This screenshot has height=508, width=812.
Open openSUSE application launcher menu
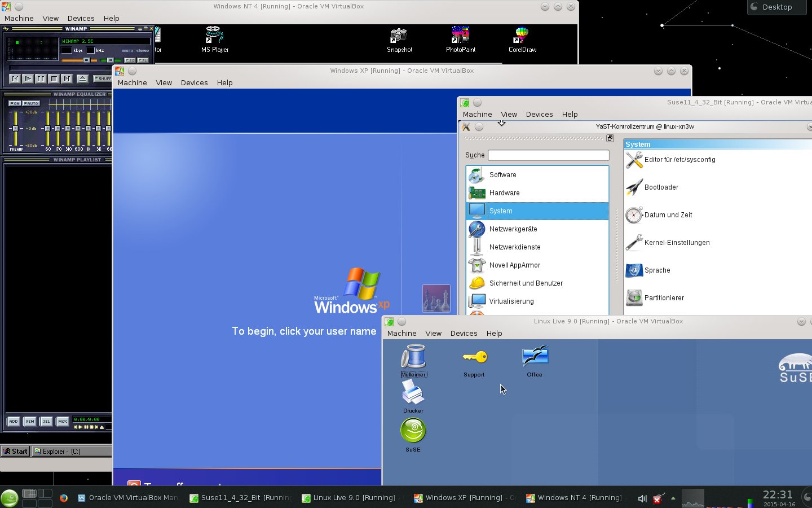[x=10, y=498]
